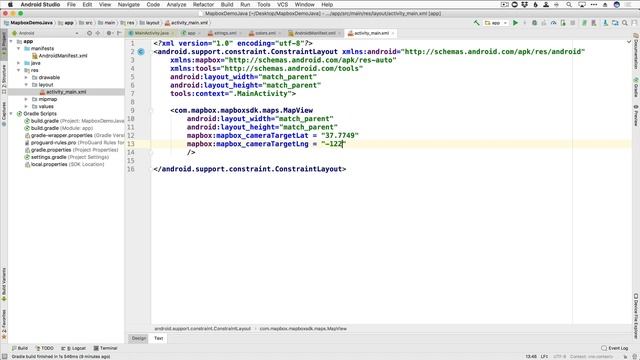Open the Event Log

pyautogui.click(x=615, y=348)
